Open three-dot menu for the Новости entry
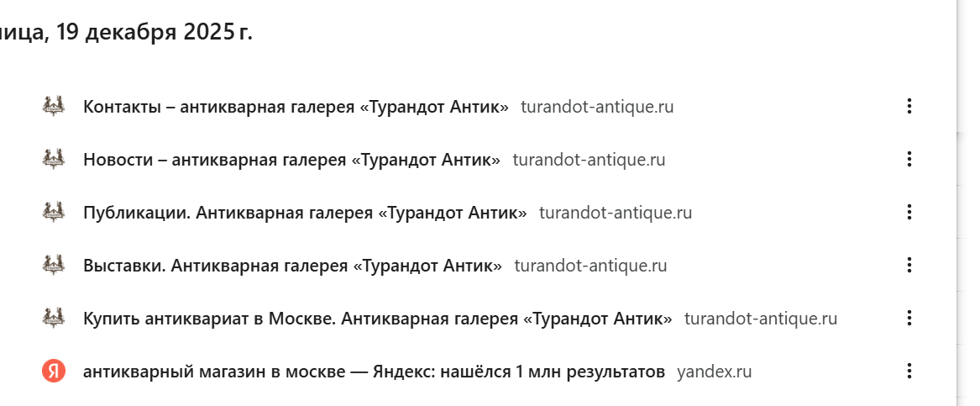This screenshot has width=980, height=406. tap(909, 160)
